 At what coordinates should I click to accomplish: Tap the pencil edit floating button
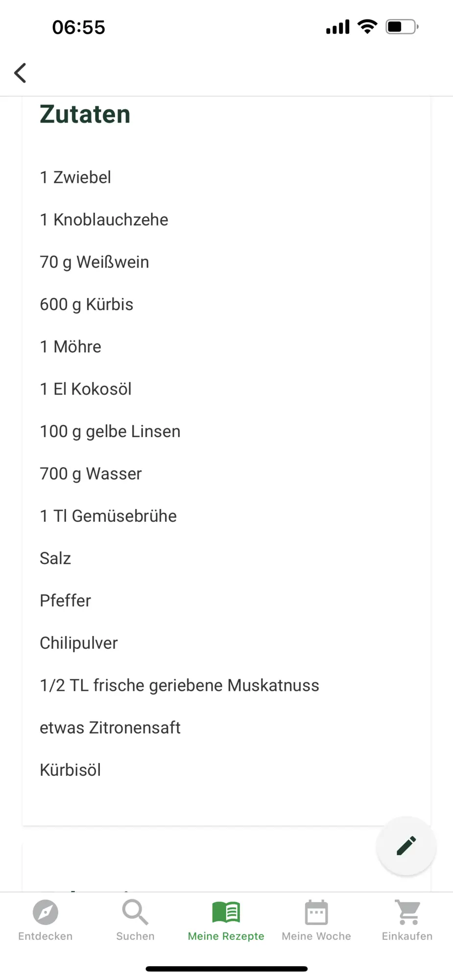pos(406,846)
